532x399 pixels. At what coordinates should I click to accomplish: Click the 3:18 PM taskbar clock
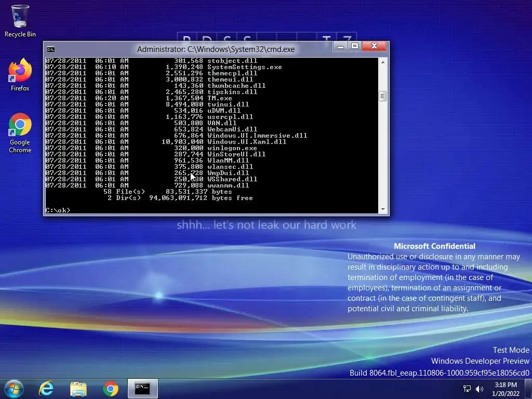[506, 389]
